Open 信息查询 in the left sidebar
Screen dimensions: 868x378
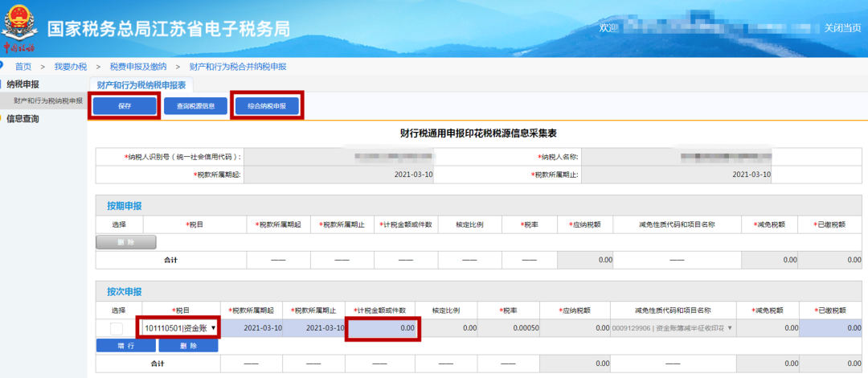coord(23,118)
